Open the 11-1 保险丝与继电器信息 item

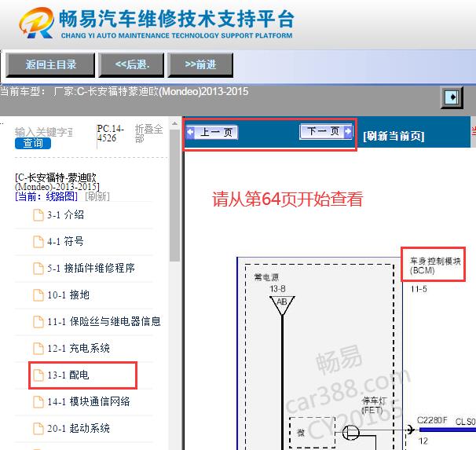tap(104, 322)
